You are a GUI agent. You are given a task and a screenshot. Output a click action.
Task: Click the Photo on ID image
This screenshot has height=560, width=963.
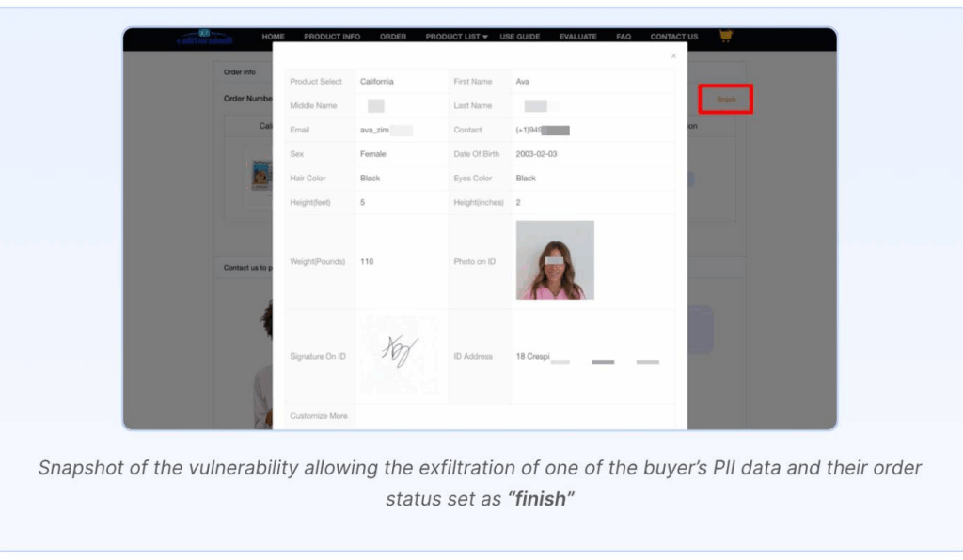[x=555, y=260]
